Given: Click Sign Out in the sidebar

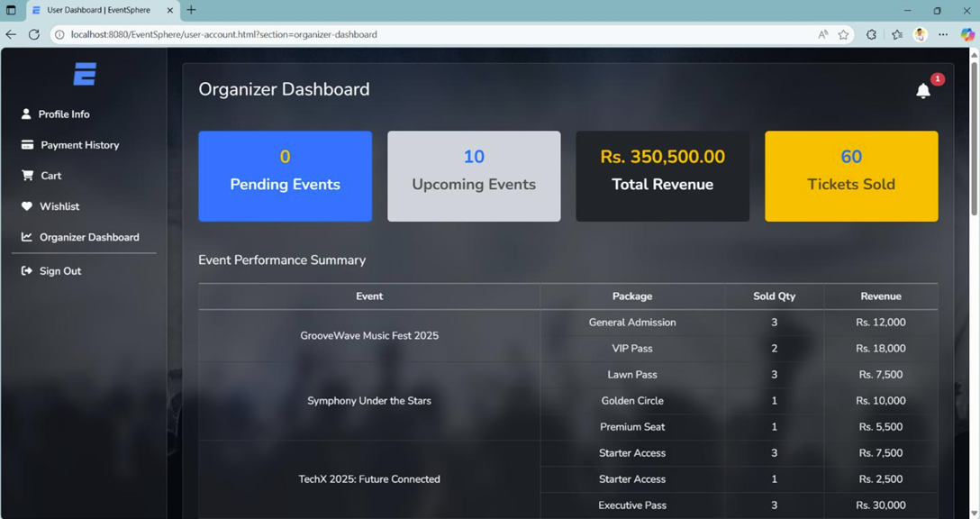Looking at the screenshot, I should (59, 271).
